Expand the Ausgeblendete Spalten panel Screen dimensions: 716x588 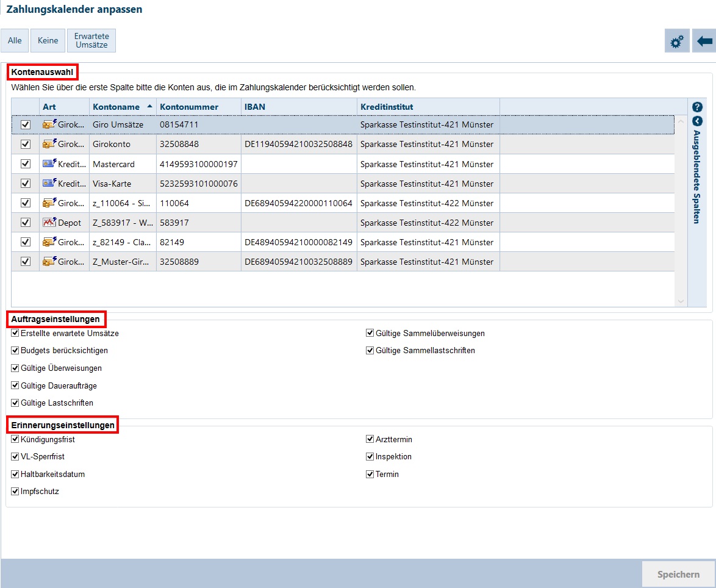click(697, 121)
